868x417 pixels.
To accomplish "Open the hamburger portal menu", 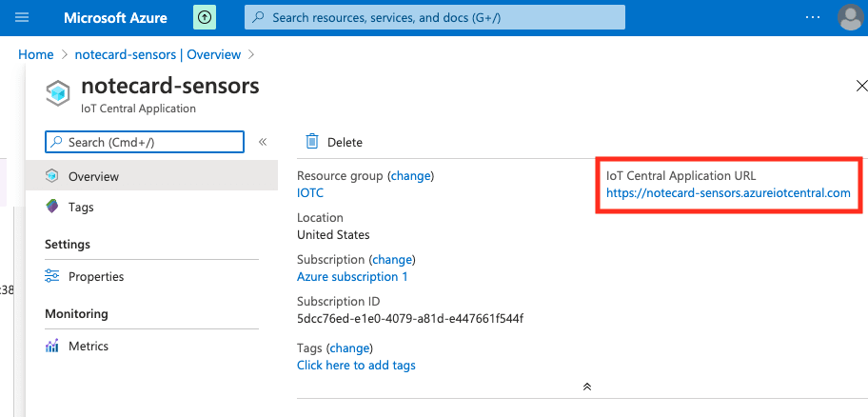I will coord(22,18).
